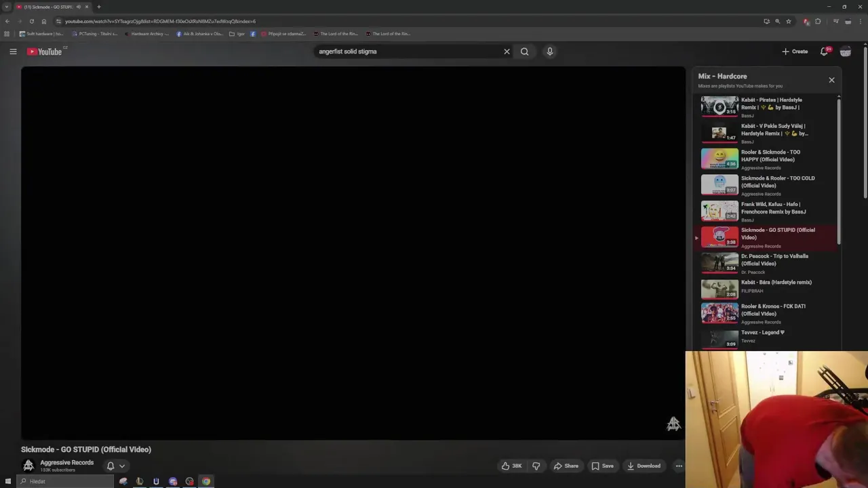Close the Mix - Hardcore playlist panel
Image resolution: width=868 pixels, height=488 pixels.
pos(831,80)
